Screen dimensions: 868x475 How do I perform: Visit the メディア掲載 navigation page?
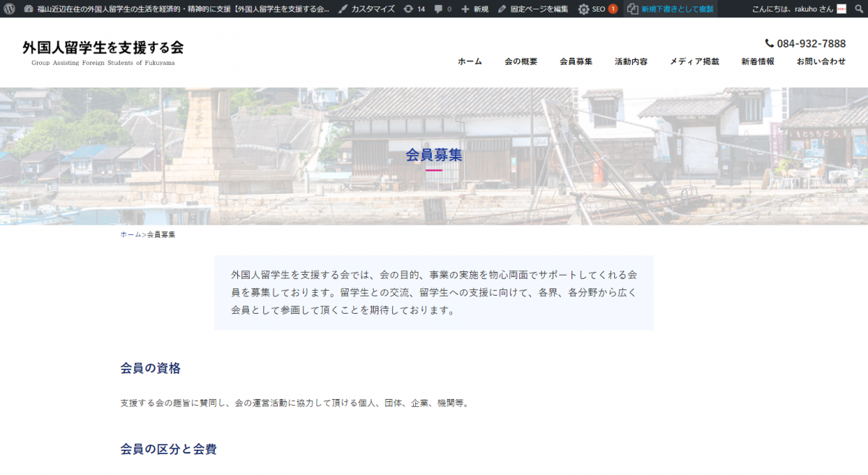[694, 61]
